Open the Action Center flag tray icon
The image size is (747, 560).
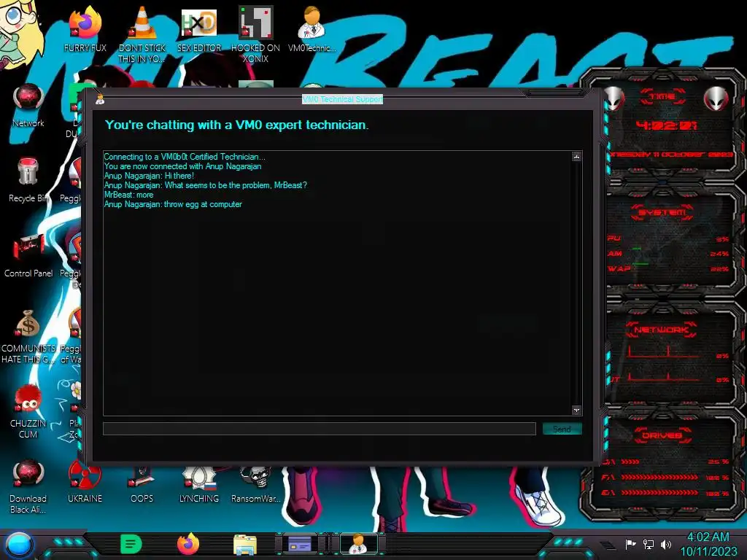[x=630, y=544]
